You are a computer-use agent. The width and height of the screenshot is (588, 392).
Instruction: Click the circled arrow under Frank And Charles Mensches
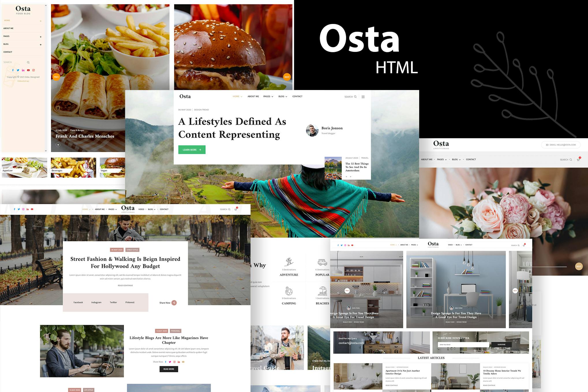tap(58, 145)
